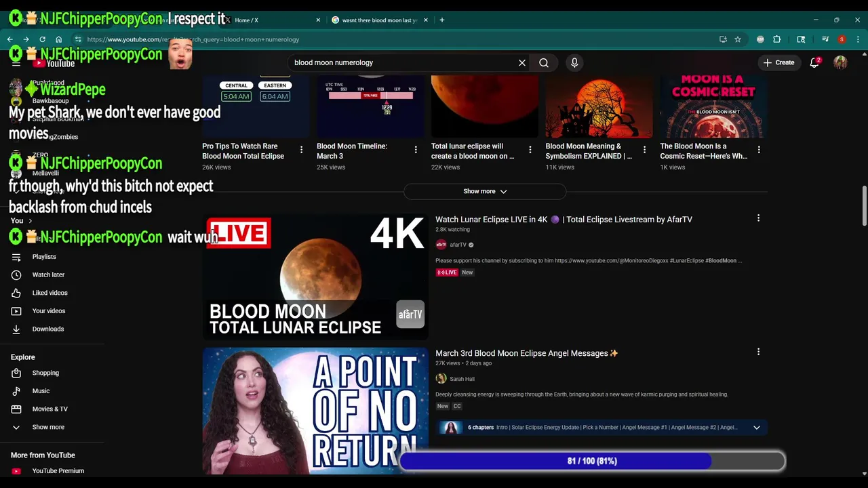Open options for Angel Messages video

tap(758, 352)
